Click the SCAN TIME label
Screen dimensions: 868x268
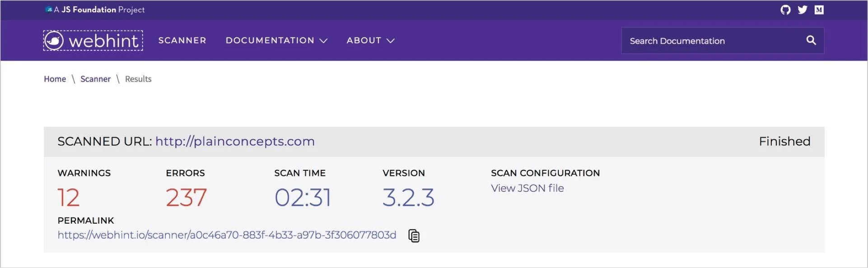point(300,173)
